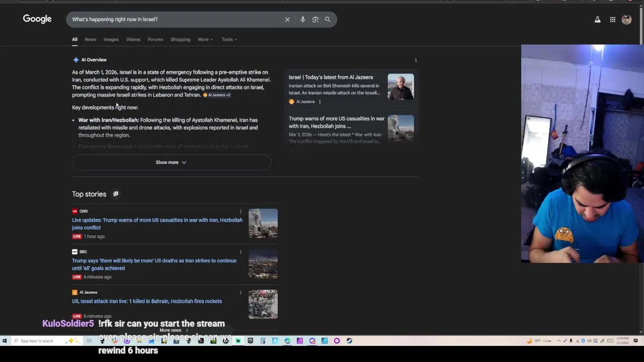The height and width of the screenshot is (362, 644).
Task: Click inside the Google search query field
Action: pos(176,20)
